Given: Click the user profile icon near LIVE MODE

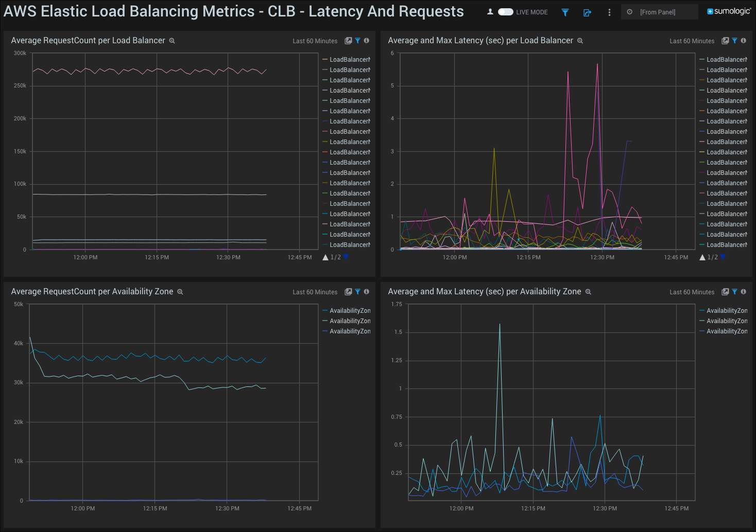Looking at the screenshot, I should 490,11.
